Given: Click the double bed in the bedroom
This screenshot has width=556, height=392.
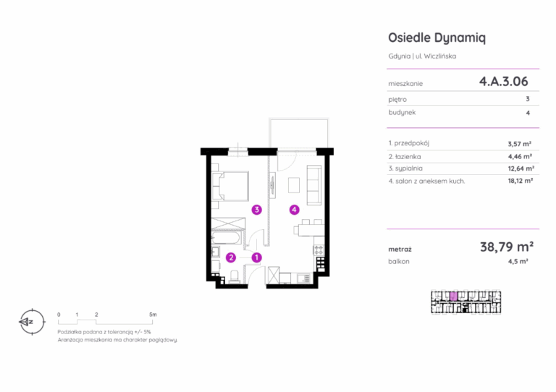Looking at the screenshot, I should [230, 185].
